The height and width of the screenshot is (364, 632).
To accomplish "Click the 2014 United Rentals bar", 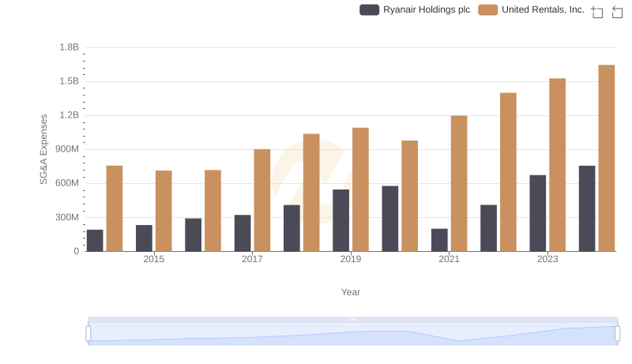I will coord(115,208).
